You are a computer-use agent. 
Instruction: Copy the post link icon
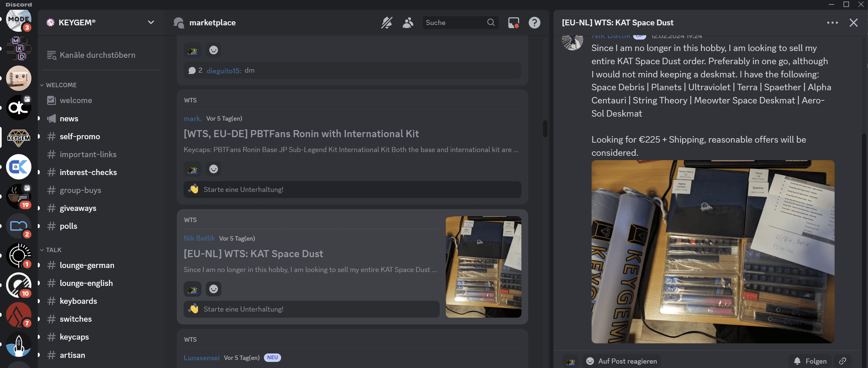click(843, 361)
